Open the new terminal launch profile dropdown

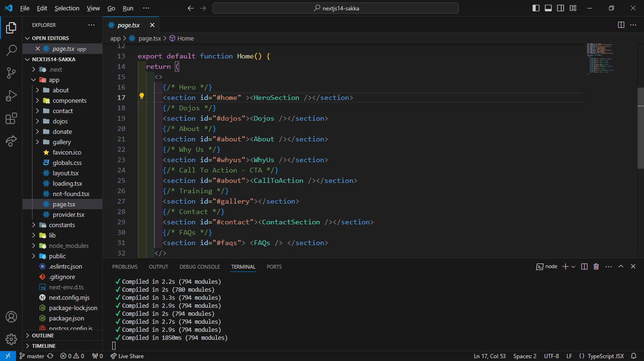click(573, 267)
